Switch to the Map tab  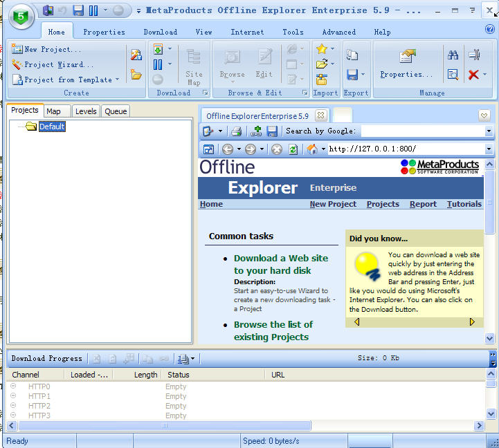53,111
